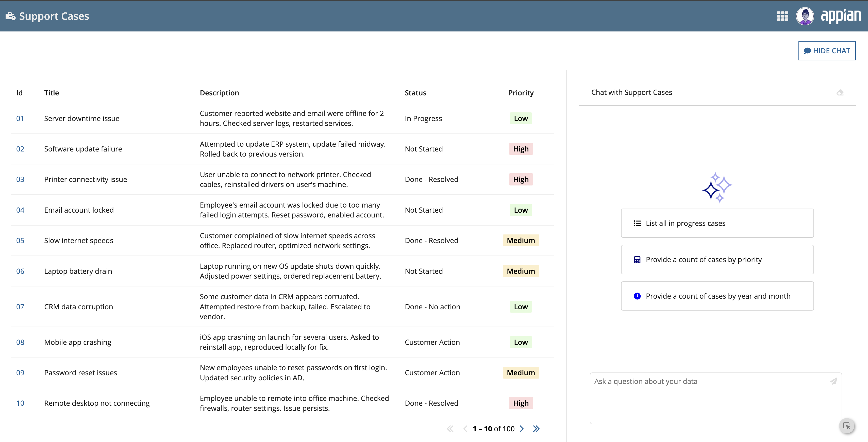Click 'Software update failure' title
This screenshot has width=868, height=442.
pos(83,149)
